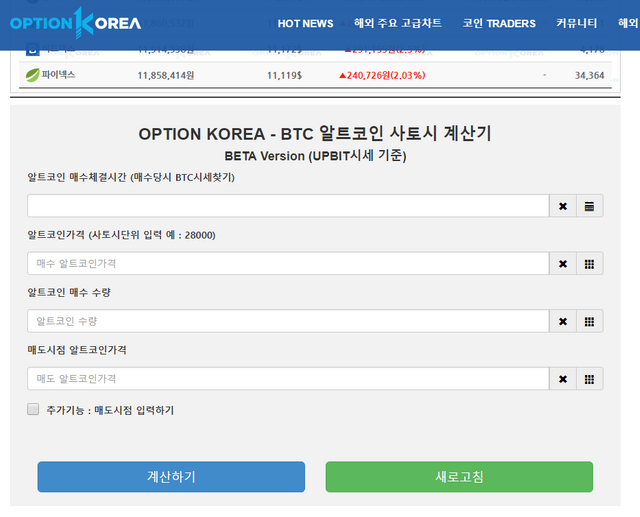Focus the 매수체결시간 text field

tap(288, 206)
